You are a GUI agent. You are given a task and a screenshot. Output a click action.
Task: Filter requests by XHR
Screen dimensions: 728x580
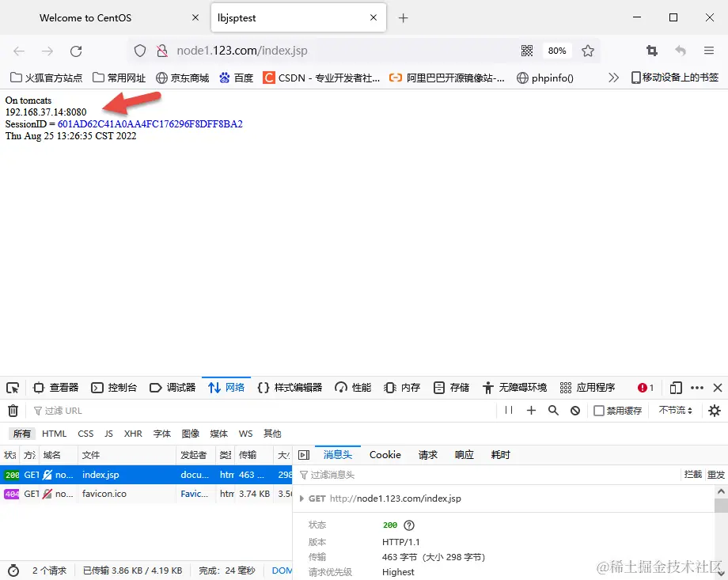(133, 434)
